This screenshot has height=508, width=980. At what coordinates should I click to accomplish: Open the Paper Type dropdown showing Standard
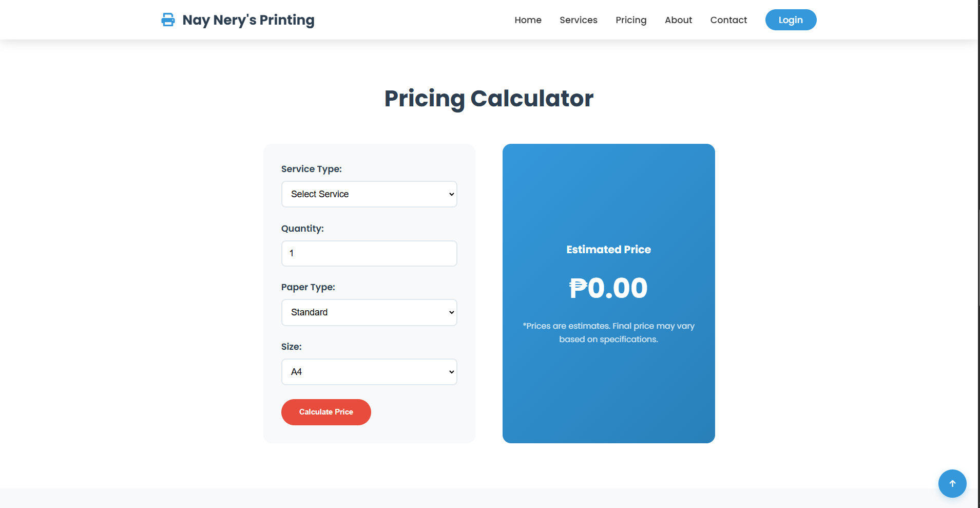tap(369, 312)
